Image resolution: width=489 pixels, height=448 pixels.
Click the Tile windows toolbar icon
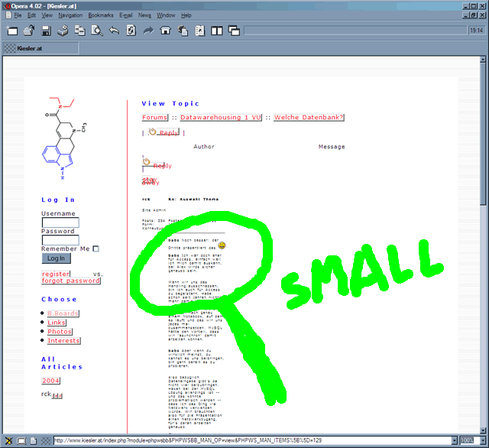click(217, 31)
